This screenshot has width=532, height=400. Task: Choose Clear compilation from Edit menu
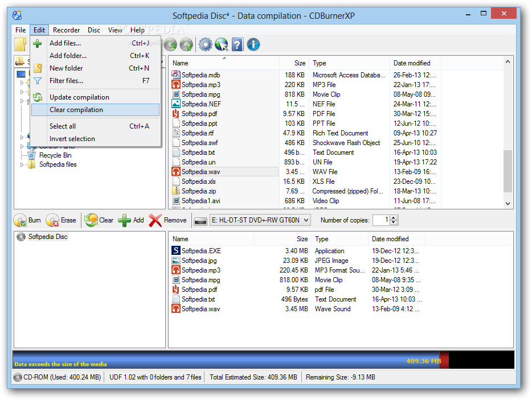(x=95, y=110)
